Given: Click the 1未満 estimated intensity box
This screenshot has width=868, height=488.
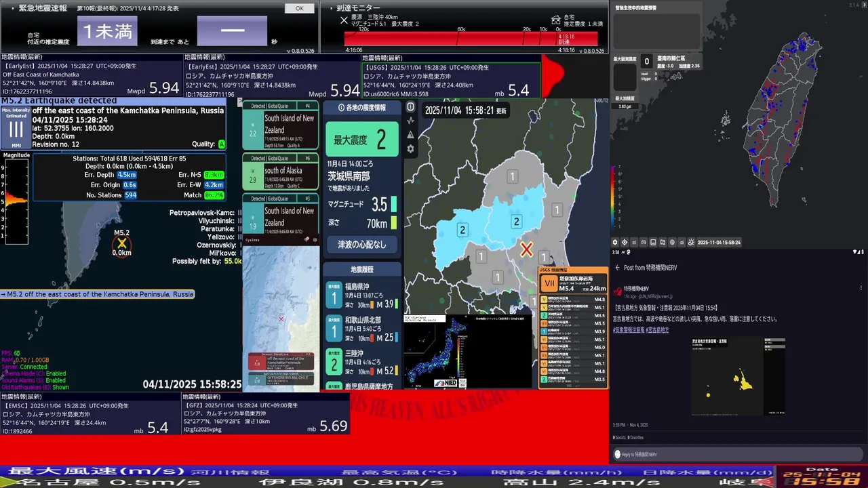Looking at the screenshot, I should (x=107, y=31).
